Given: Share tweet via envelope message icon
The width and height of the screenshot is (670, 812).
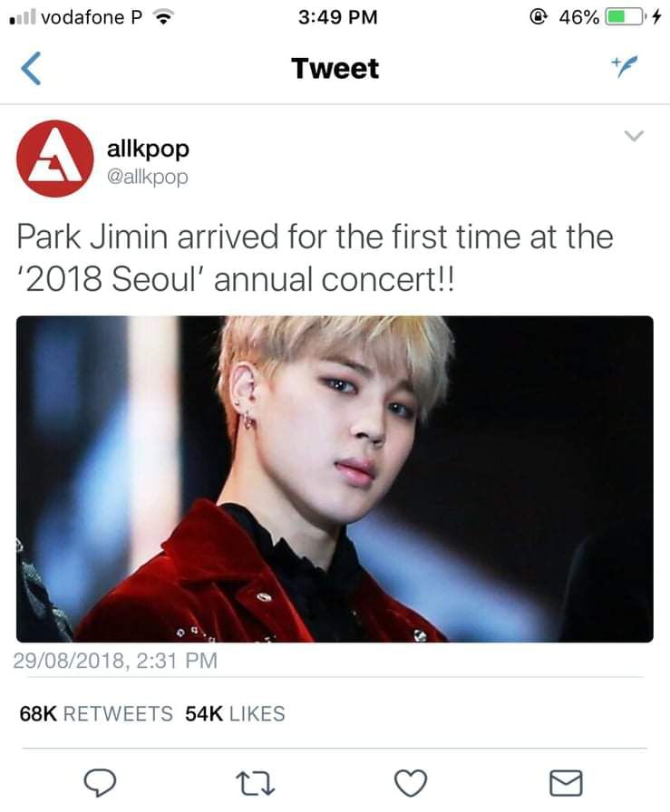Looking at the screenshot, I should (x=566, y=782).
